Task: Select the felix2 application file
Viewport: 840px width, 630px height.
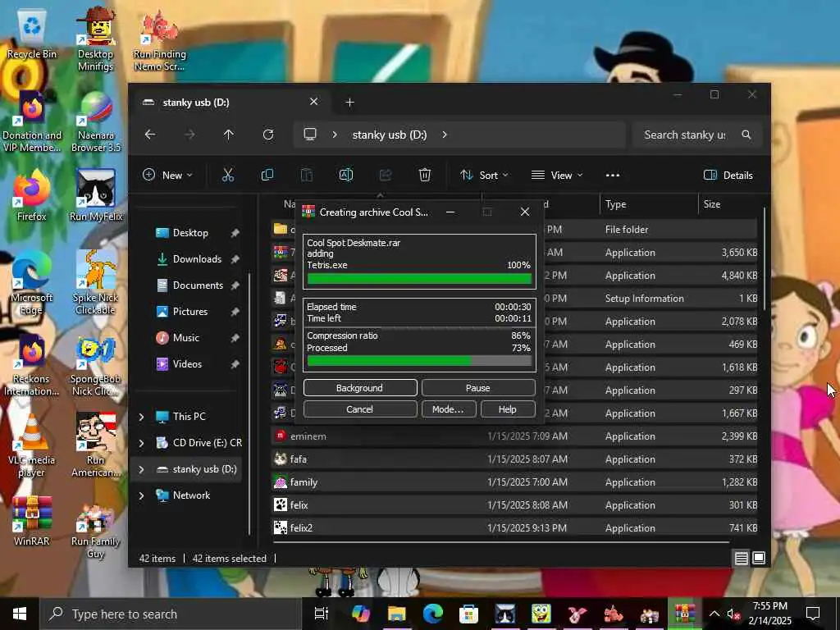Action: pos(514,527)
